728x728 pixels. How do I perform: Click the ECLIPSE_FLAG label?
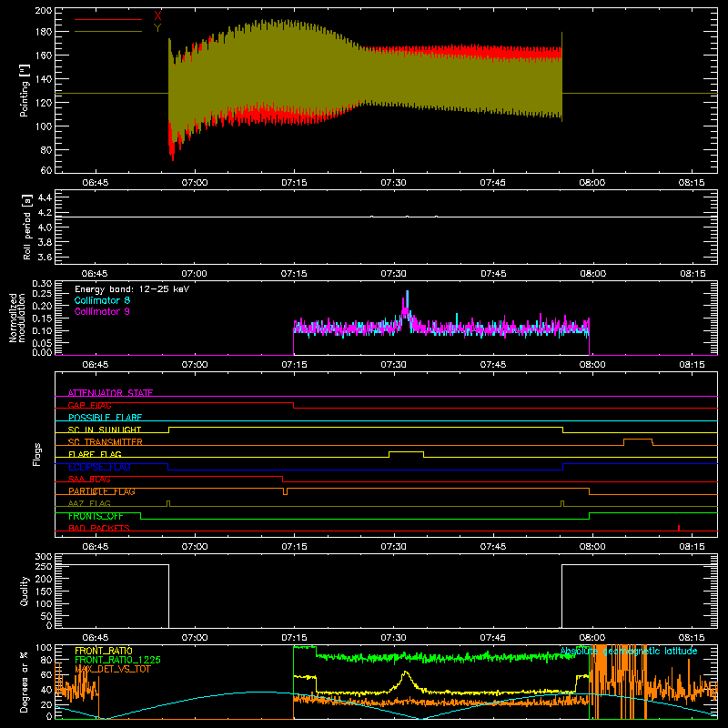(x=99, y=467)
